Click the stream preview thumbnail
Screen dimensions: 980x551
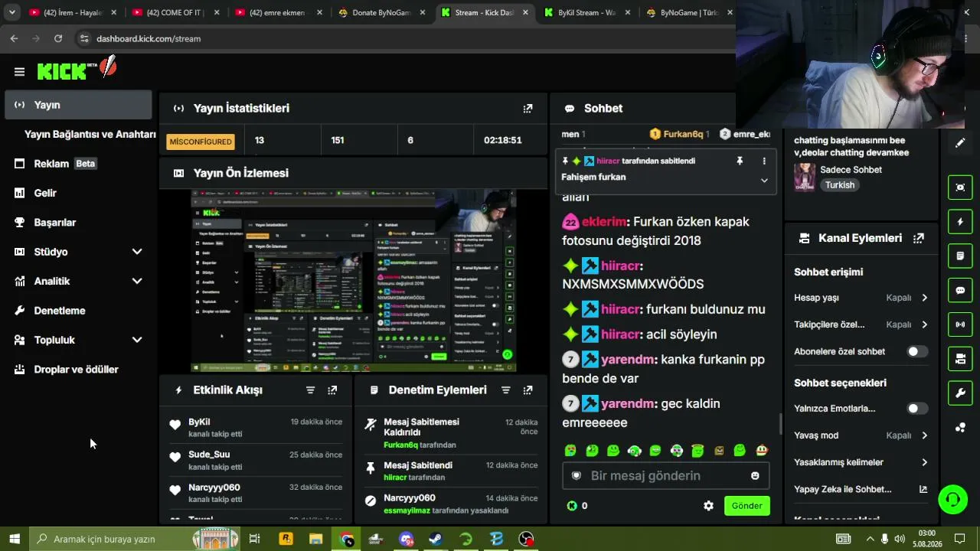pos(354,281)
